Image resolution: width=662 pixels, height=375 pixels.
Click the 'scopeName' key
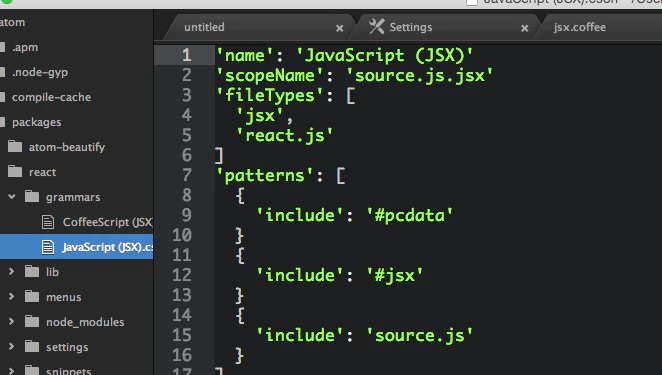(270, 76)
